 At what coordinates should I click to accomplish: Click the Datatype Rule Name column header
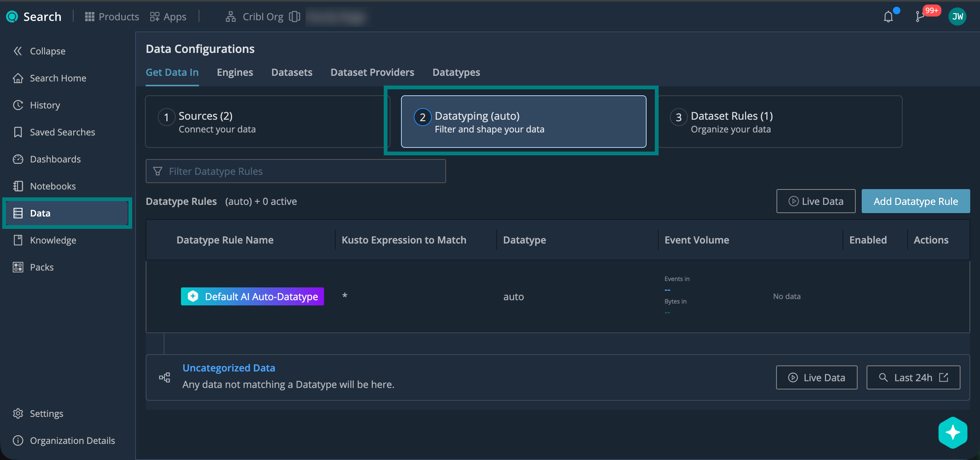point(225,240)
